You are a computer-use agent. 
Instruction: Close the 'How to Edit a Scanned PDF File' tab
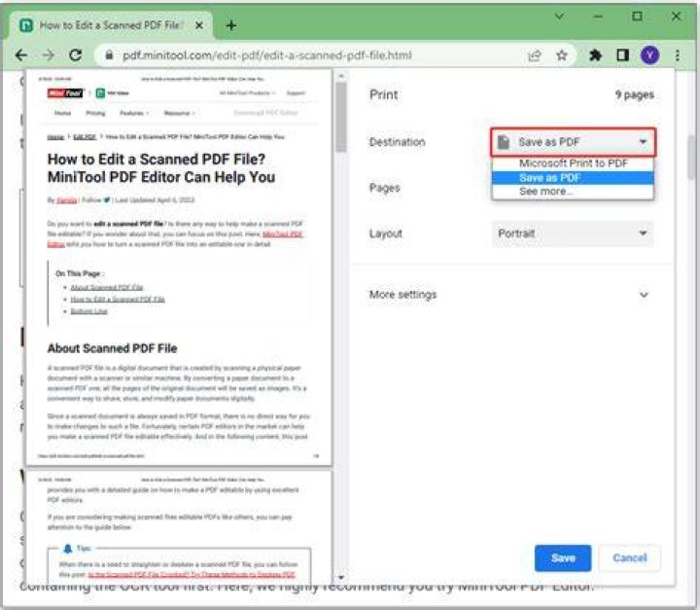tap(199, 25)
